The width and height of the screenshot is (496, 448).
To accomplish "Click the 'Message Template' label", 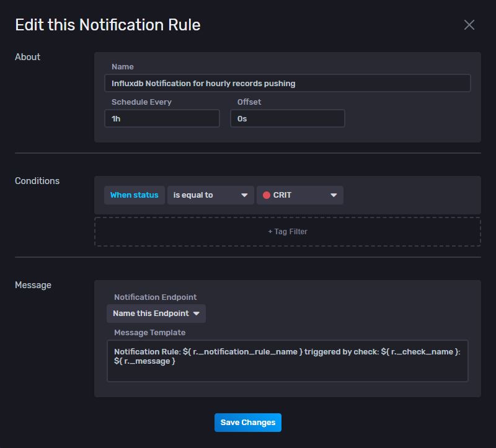I will pos(149,333).
